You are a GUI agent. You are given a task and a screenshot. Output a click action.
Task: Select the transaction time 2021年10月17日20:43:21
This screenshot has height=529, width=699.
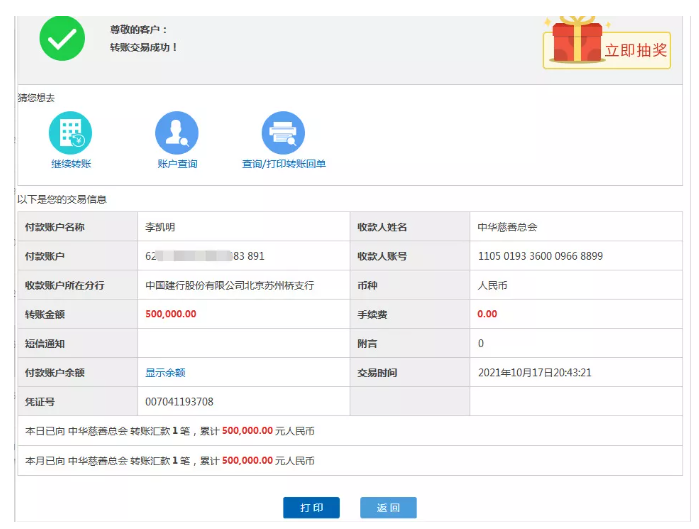(535, 373)
